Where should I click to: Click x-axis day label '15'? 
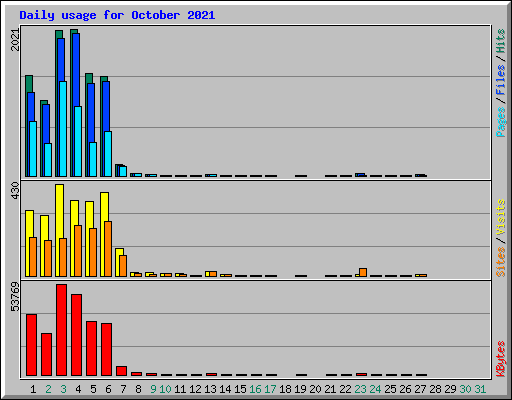click(x=240, y=389)
